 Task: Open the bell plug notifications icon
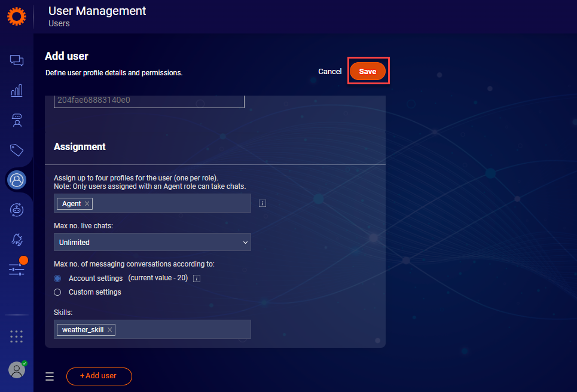(17, 240)
